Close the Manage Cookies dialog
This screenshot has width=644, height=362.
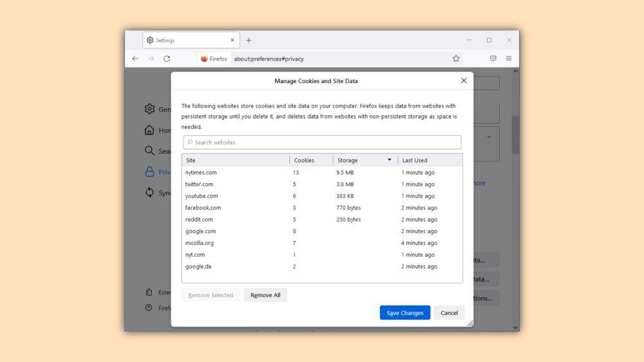tap(464, 81)
